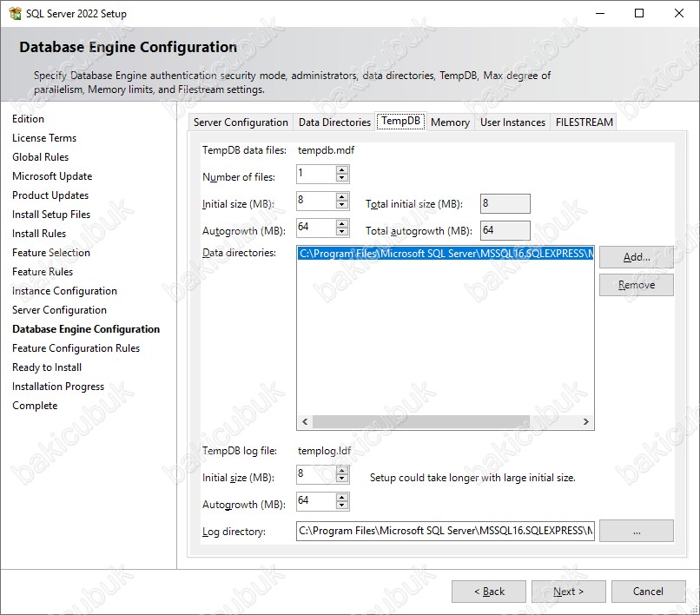The image size is (700, 615).
Task: Click the Remove data directory button
Action: click(636, 285)
